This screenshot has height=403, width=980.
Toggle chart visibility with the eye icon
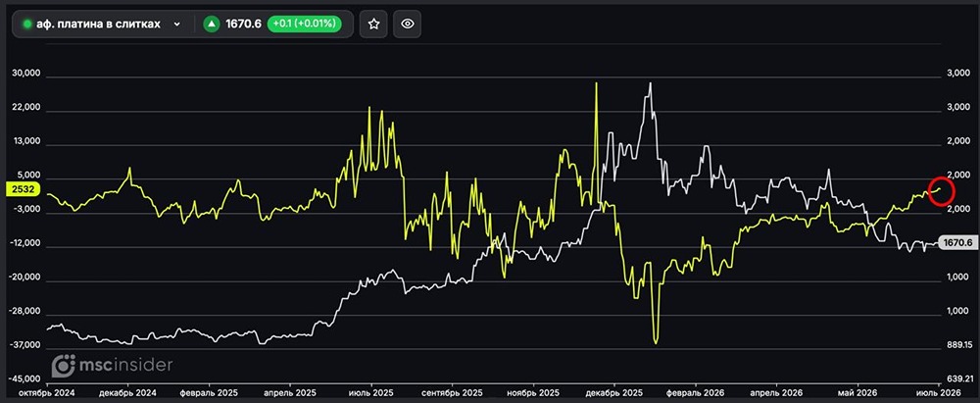click(408, 24)
